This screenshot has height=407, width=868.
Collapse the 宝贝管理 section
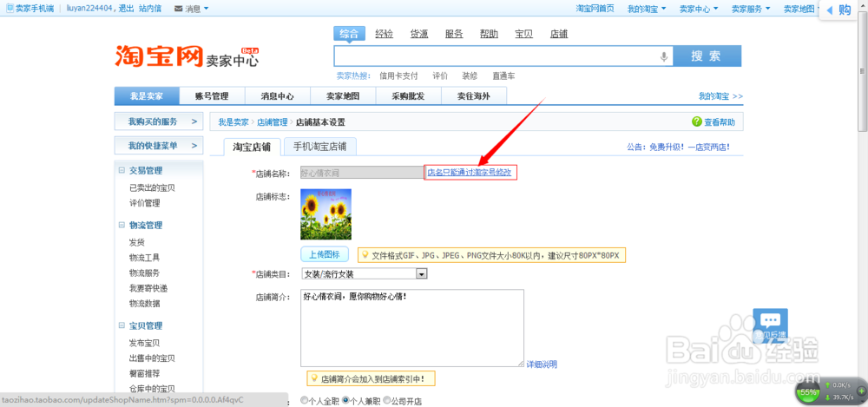pos(122,325)
